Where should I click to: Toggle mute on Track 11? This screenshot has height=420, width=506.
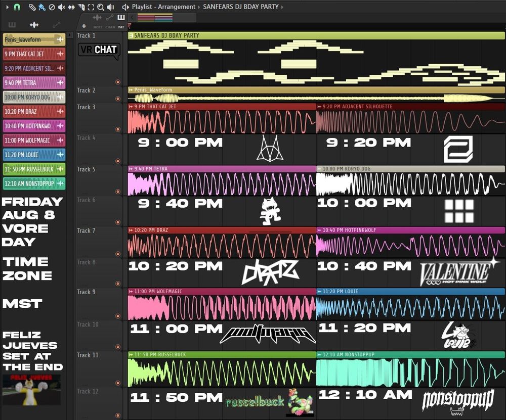coord(118,383)
